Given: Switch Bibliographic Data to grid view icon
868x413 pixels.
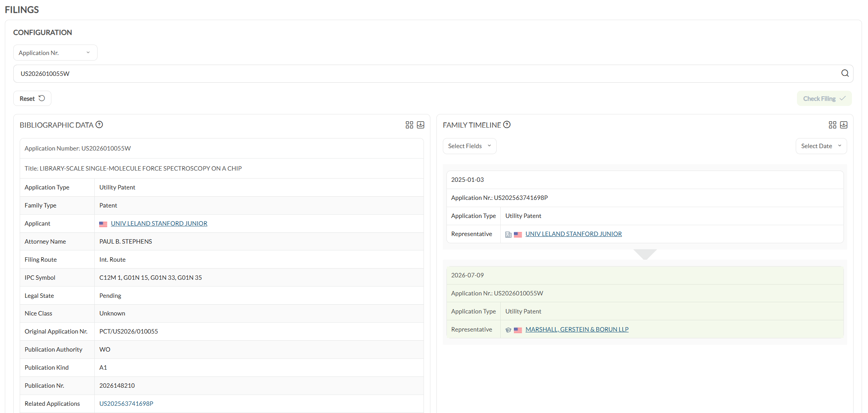Looking at the screenshot, I should [409, 125].
